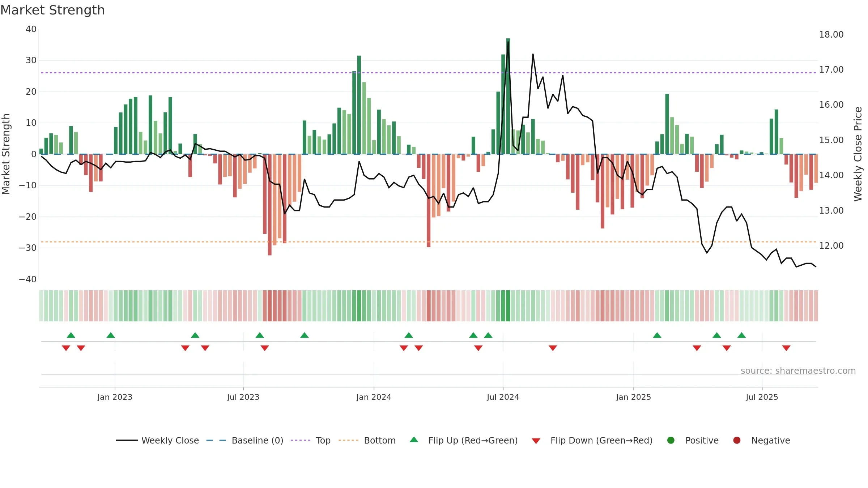Toggle the Weekly Close legend entry
The image size is (868, 488).
coord(157,440)
